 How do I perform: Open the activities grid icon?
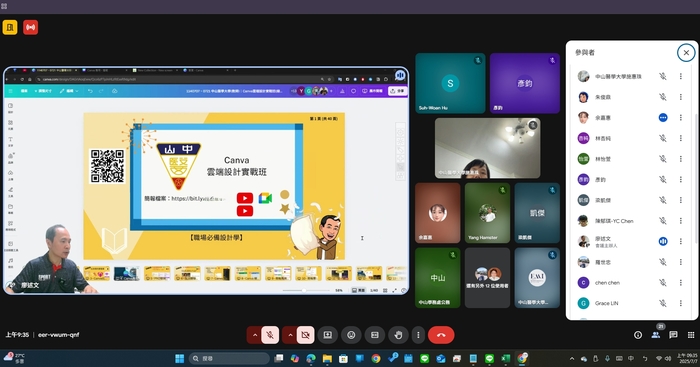[x=691, y=335]
